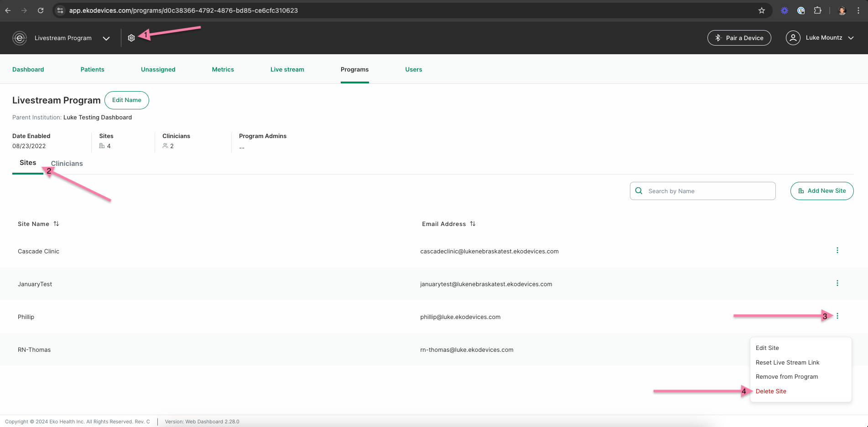Screen dimensions: 868x427
Task: Select Delete Site from context menu
Action: tap(771, 391)
